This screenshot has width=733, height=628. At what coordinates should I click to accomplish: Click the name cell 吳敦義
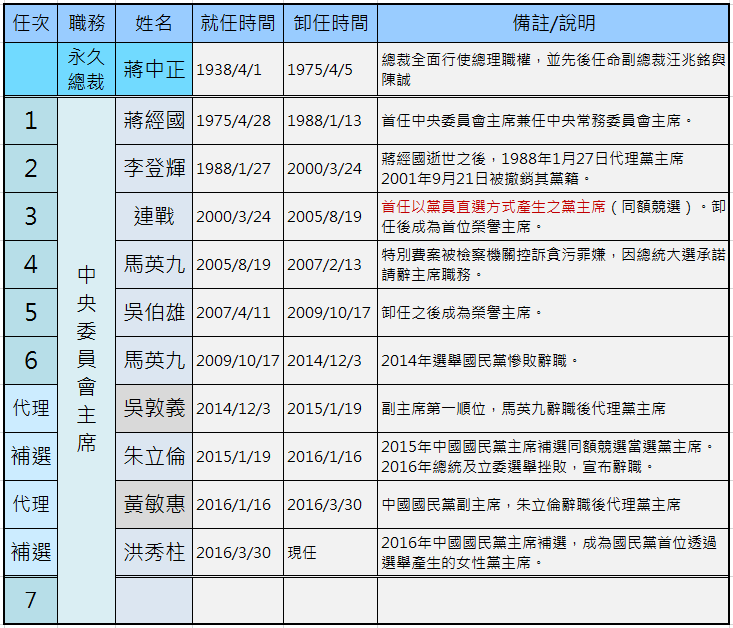(x=154, y=408)
